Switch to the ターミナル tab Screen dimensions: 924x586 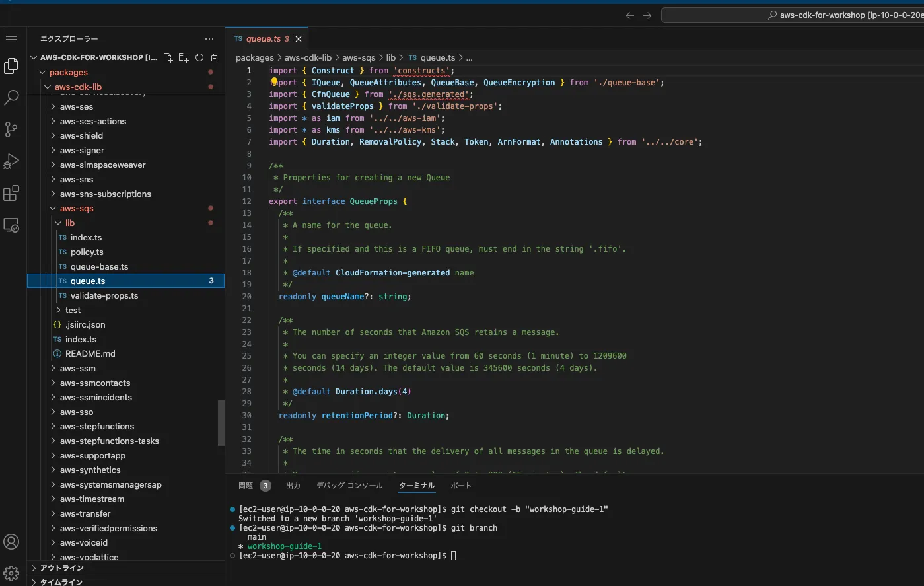click(417, 486)
